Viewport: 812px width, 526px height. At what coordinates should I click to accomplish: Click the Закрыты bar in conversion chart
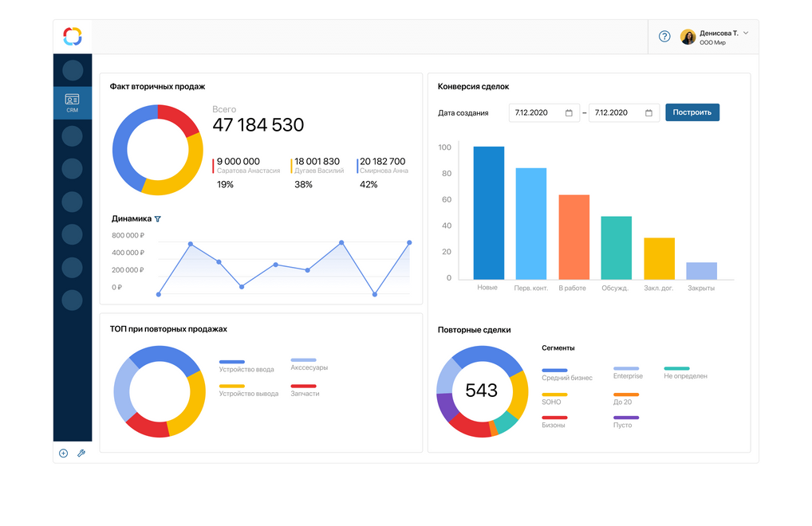tap(701, 271)
